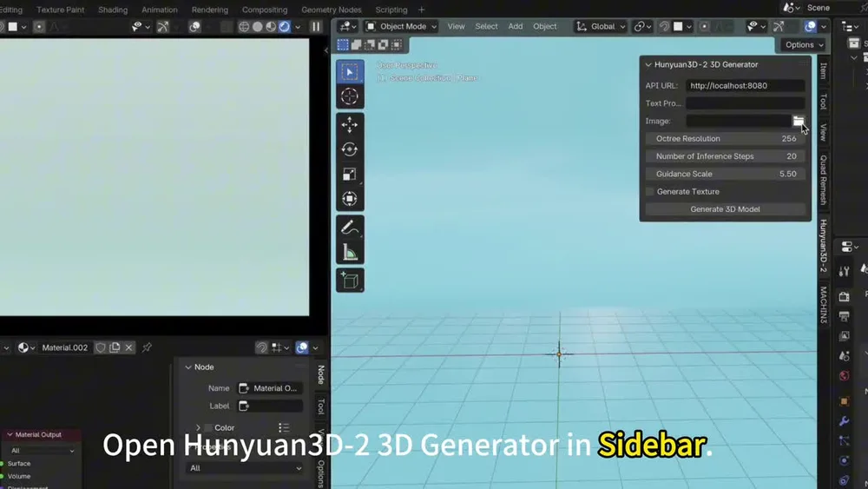
Task: Adjust Number of Inference Steps slider
Action: 725,156
